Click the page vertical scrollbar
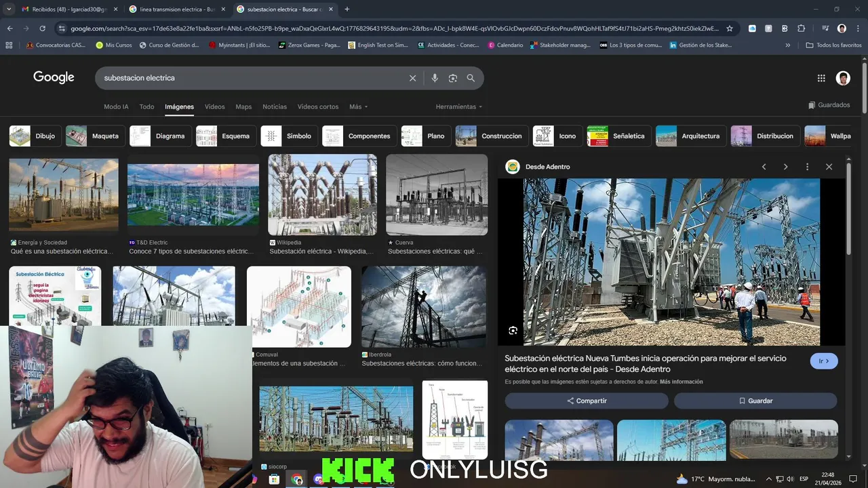Image resolution: width=868 pixels, height=488 pixels. point(865,88)
